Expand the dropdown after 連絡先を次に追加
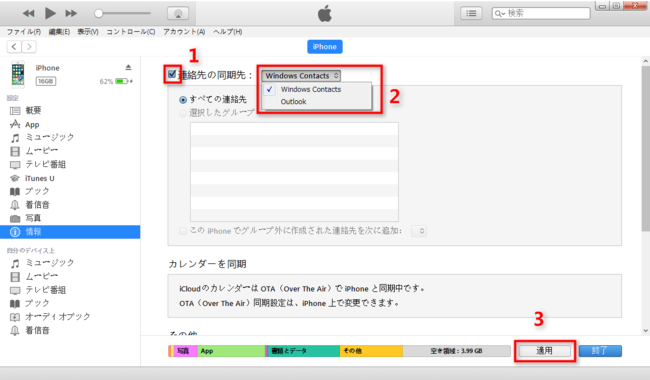This screenshot has width=650, height=380. (x=419, y=231)
